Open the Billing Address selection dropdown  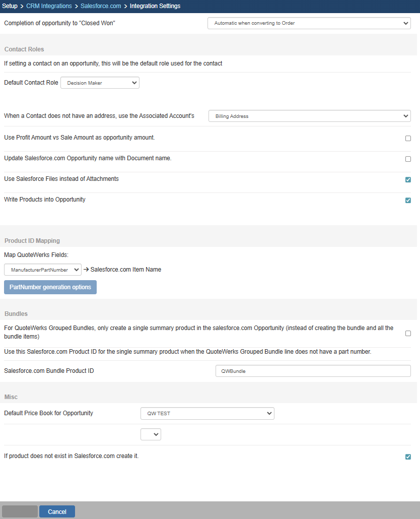pos(309,116)
